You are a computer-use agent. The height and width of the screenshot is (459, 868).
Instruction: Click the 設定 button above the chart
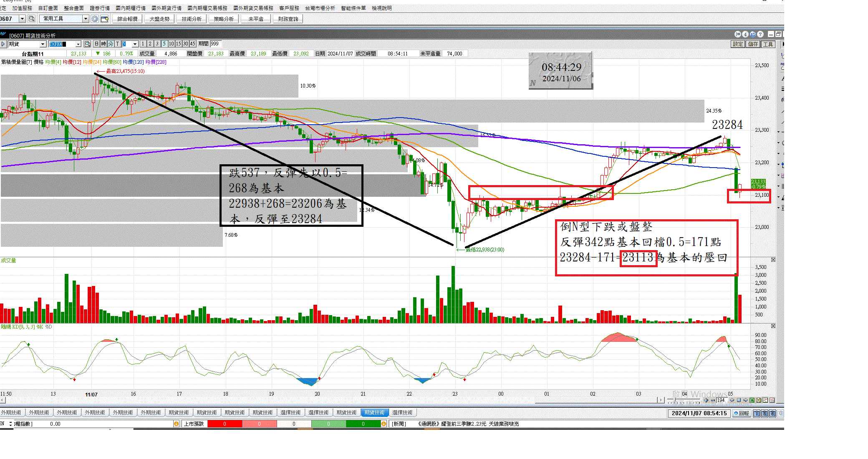[x=738, y=44]
